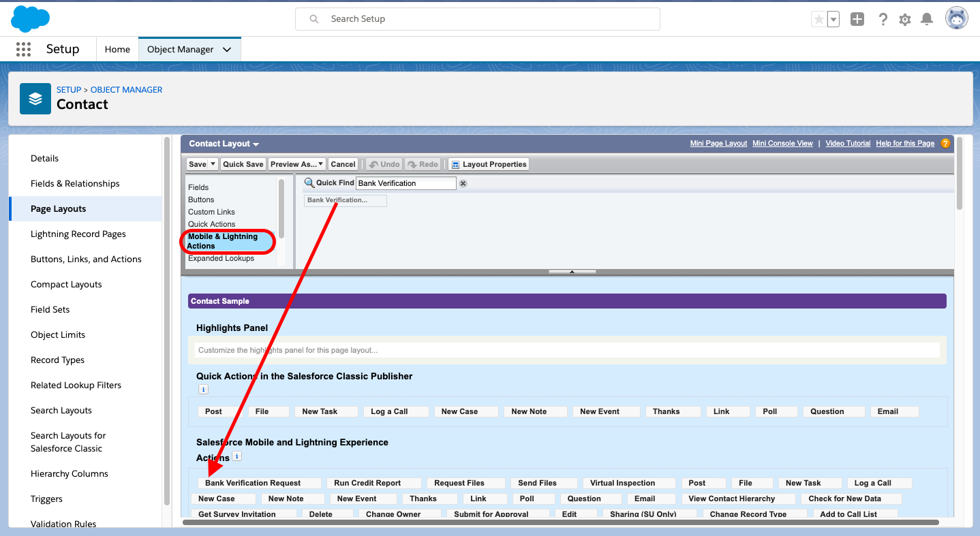This screenshot has height=536, width=980.
Task: Open the Mini Console View link
Action: coord(782,144)
